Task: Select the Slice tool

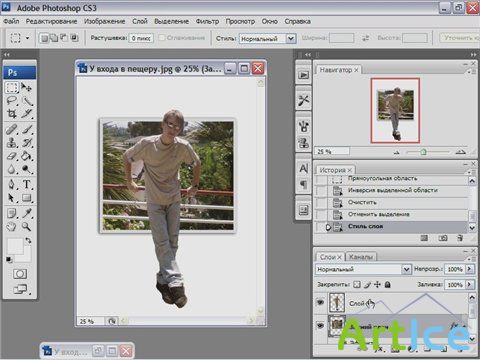Action: coord(27,114)
